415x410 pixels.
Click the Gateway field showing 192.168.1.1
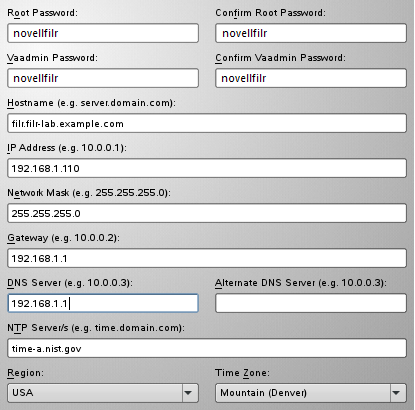(x=207, y=258)
